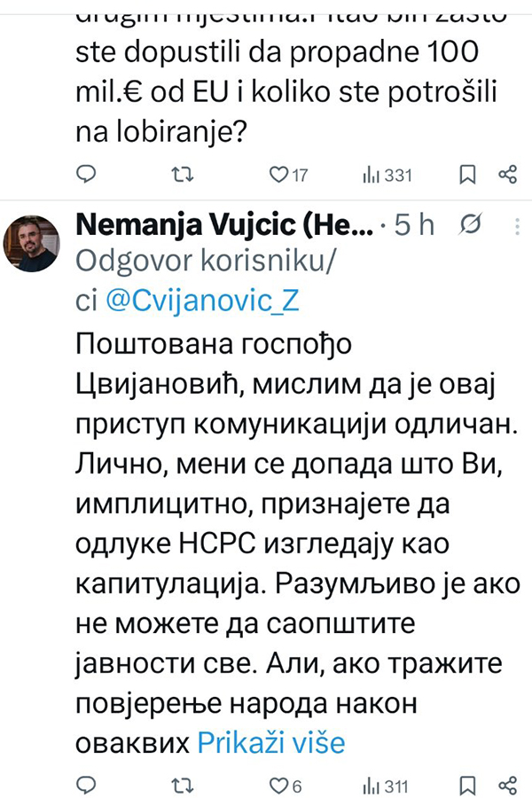
Task: Open Nemanja Vujcic's profile picture
Action: click(34, 244)
